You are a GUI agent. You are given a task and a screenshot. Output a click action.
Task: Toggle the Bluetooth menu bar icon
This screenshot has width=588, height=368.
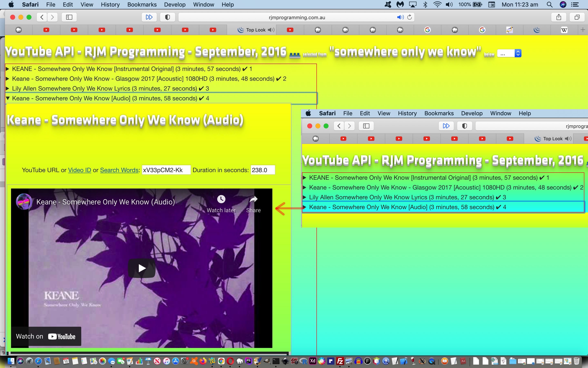pyautogui.click(x=425, y=4)
